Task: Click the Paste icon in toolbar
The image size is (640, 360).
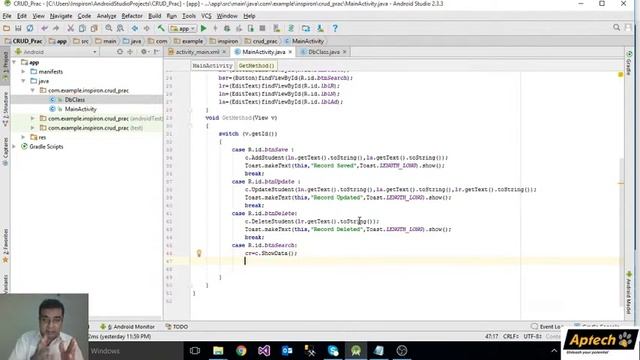Action: pyautogui.click(x=94, y=29)
